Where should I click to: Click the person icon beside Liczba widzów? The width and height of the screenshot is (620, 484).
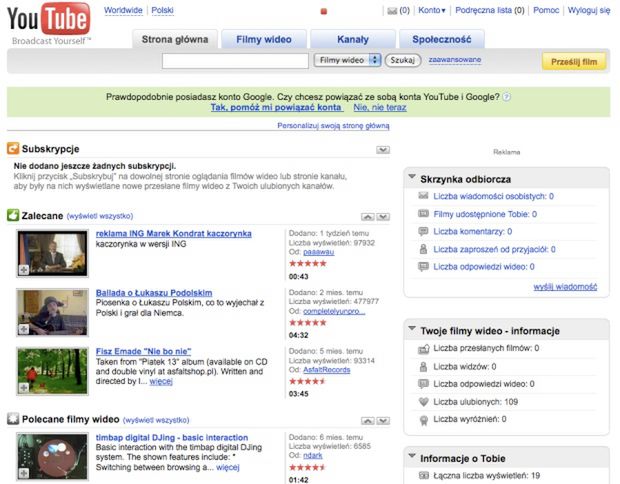[423, 367]
